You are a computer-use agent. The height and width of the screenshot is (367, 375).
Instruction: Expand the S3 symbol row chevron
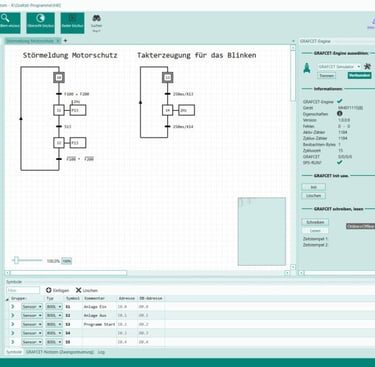13,324
